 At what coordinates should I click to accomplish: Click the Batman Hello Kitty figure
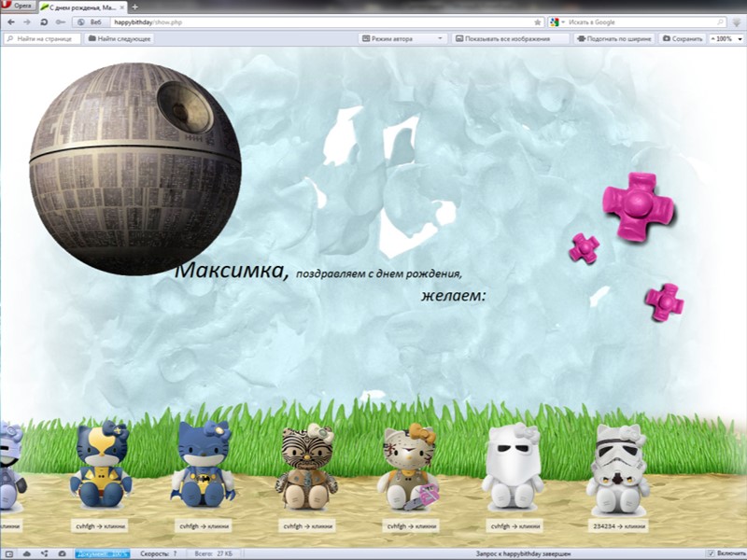click(204, 463)
